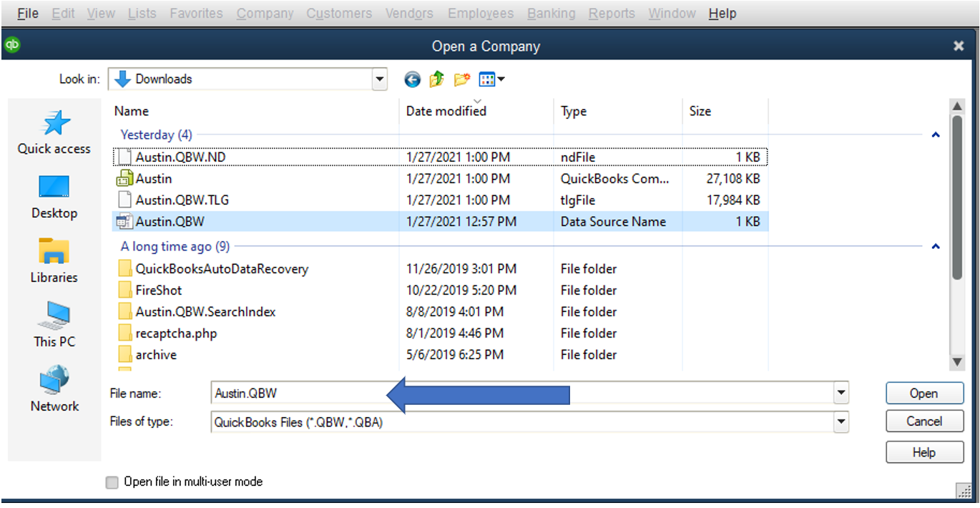Select the 17,984 KB size entry

click(x=733, y=200)
